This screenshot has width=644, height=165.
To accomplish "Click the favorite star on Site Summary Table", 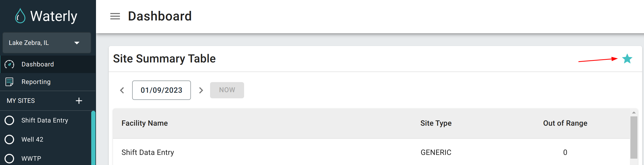I will coord(627,59).
